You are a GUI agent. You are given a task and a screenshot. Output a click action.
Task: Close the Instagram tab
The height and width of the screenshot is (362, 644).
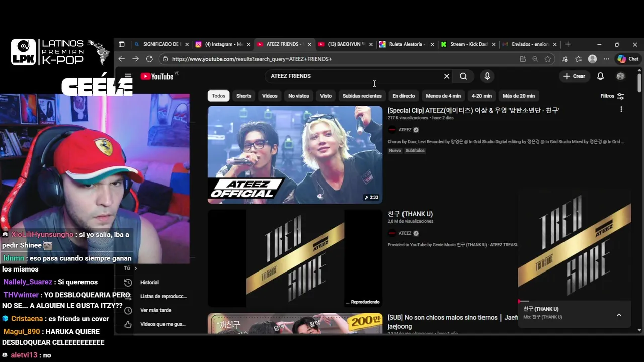[248, 44]
